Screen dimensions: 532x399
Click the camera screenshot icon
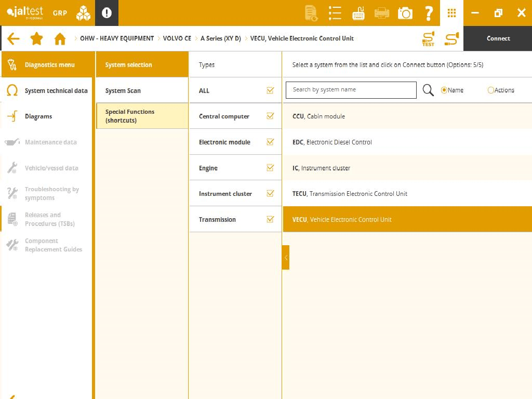(405, 13)
